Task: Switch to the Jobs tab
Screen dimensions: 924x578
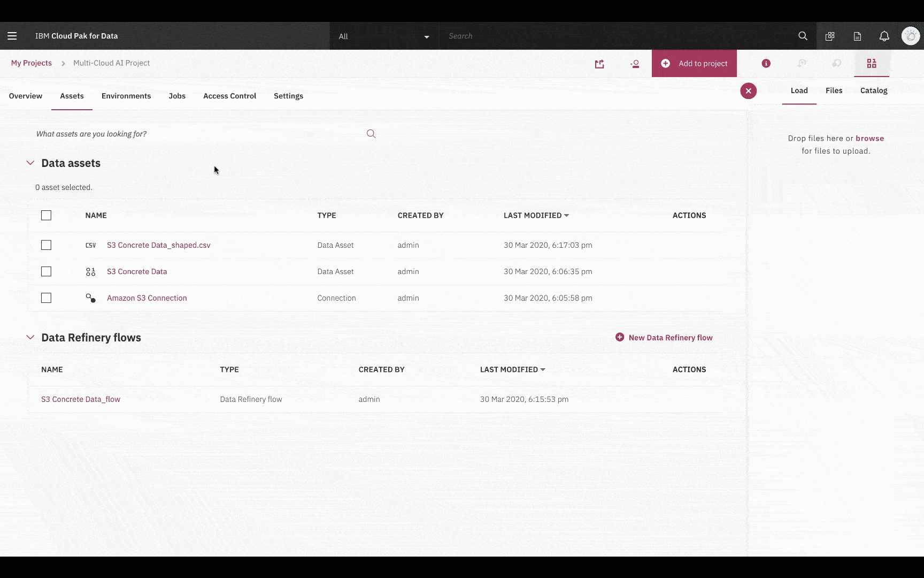Action: tap(177, 96)
